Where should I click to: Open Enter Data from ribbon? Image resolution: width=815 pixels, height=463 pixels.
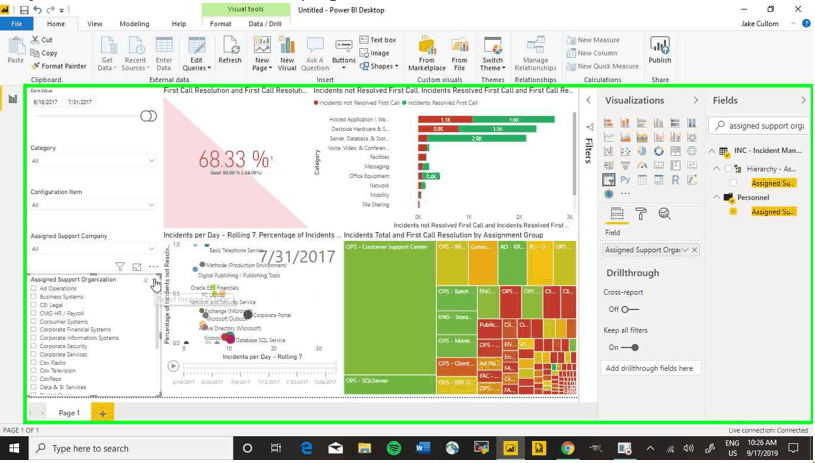pyautogui.click(x=164, y=54)
